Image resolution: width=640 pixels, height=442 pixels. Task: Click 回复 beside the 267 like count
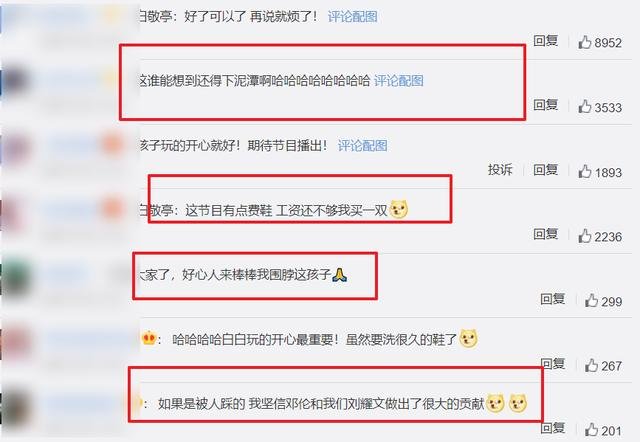pyautogui.click(x=553, y=363)
